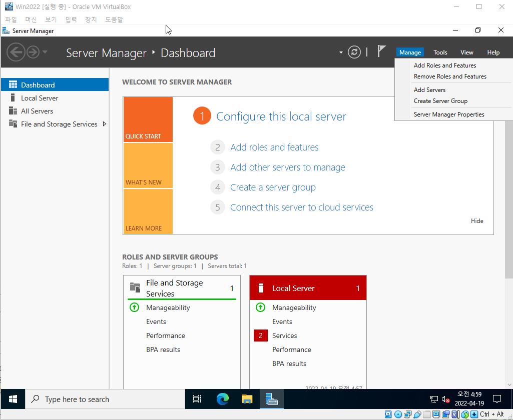Select Dashboard in the left navigation pane
513x420 pixels.
click(x=55, y=85)
